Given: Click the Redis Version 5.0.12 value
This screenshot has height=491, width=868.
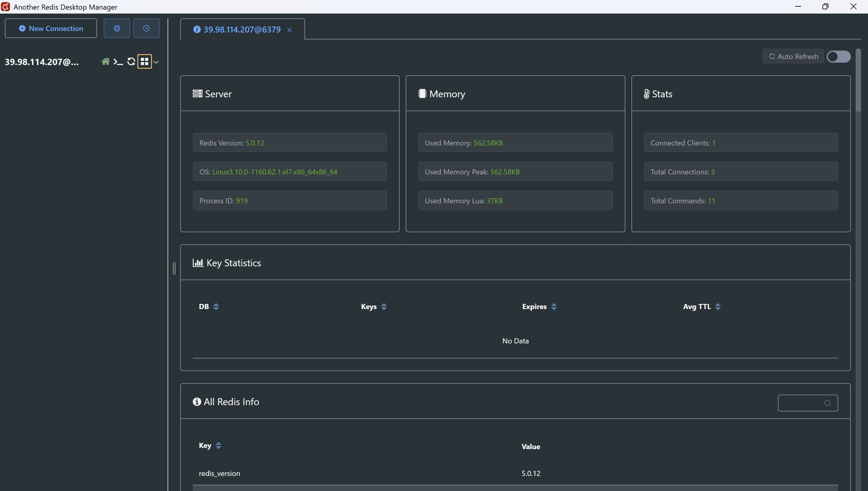Looking at the screenshot, I should 255,143.
